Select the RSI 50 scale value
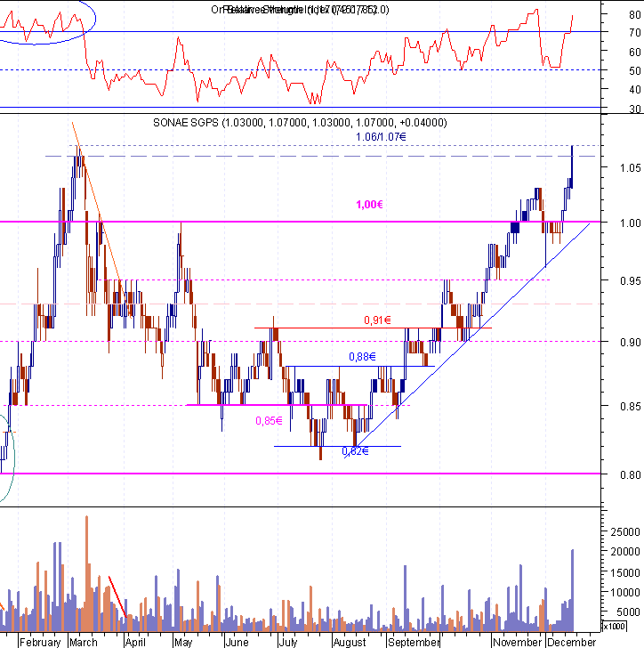The width and height of the screenshot is (644, 648). (x=635, y=70)
